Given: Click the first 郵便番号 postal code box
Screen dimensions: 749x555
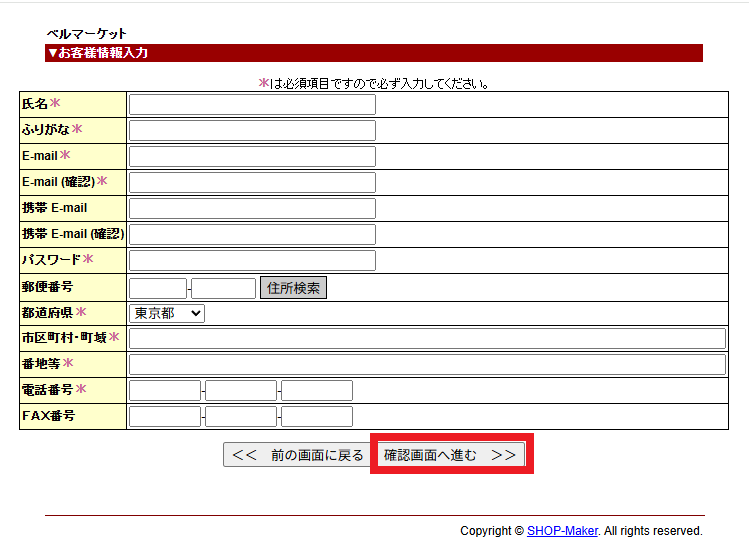Looking at the screenshot, I should (x=158, y=289).
